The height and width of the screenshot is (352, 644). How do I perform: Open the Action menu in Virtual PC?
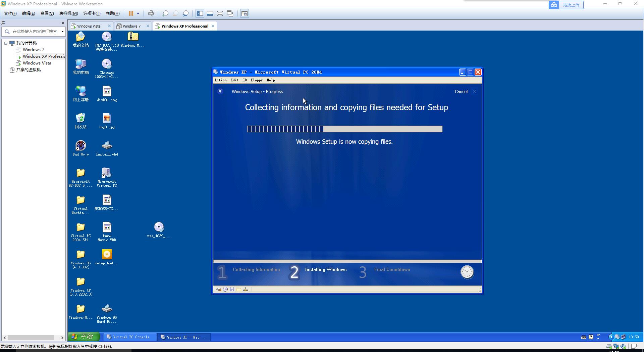point(220,80)
